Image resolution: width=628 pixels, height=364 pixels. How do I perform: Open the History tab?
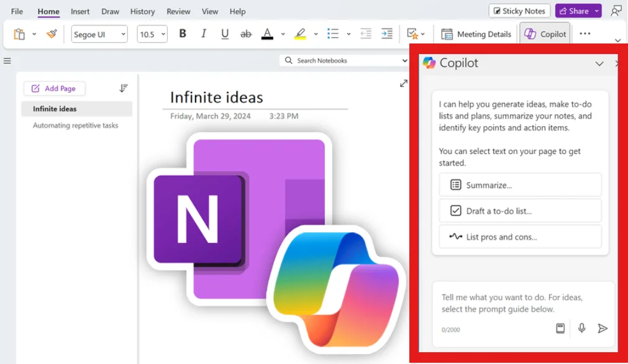[x=143, y=11]
